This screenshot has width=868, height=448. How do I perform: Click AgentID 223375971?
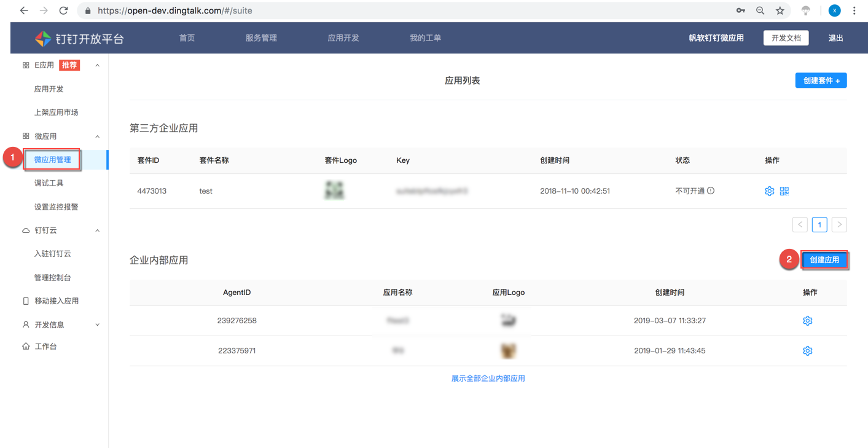[x=237, y=351]
